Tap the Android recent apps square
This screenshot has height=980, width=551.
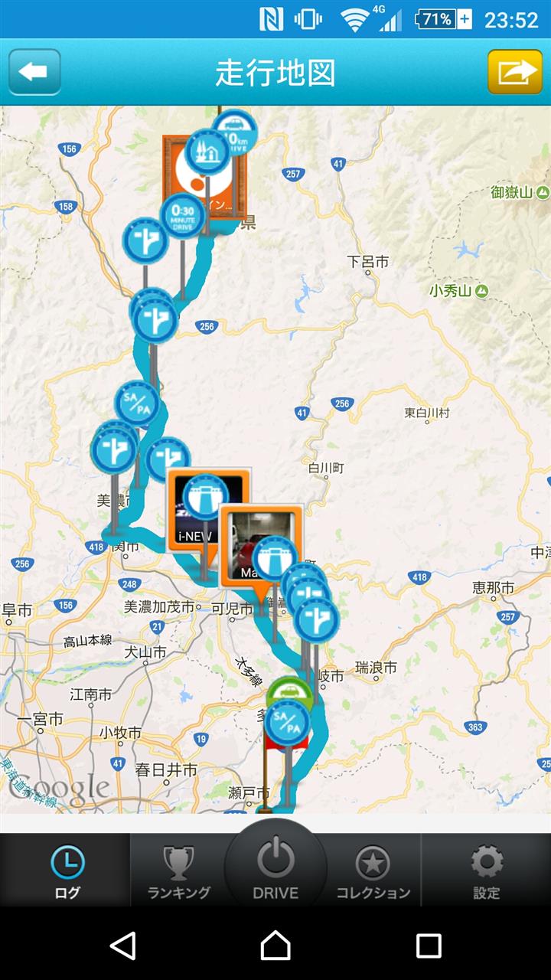pos(429,946)
